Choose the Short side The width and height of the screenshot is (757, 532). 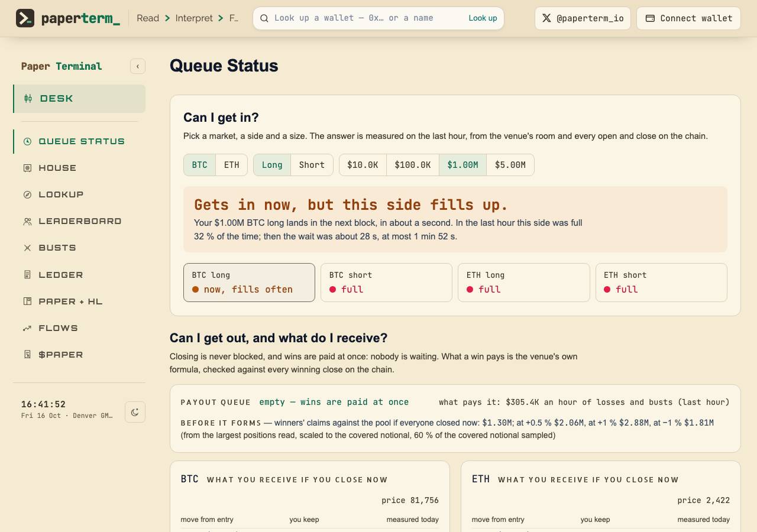click(312, 165)
